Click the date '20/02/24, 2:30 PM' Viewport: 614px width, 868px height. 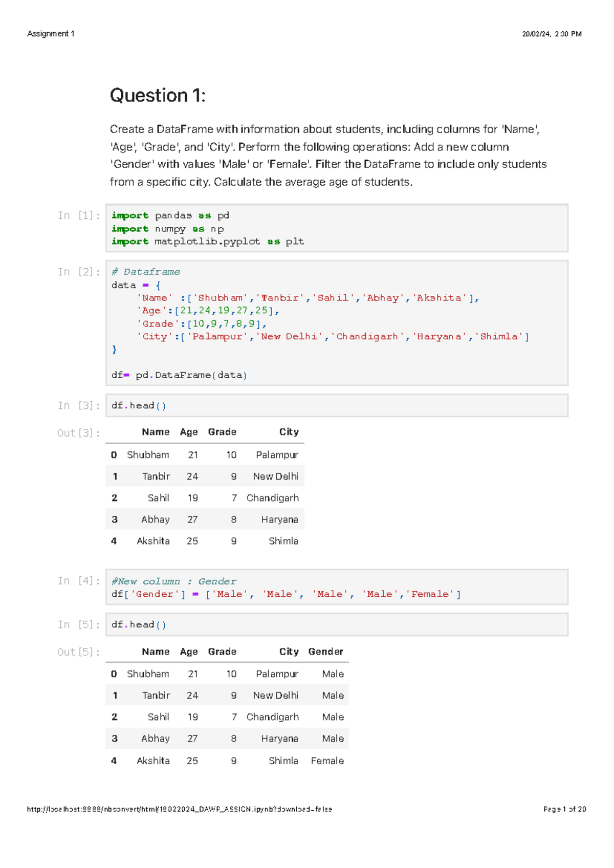[552, 34]
